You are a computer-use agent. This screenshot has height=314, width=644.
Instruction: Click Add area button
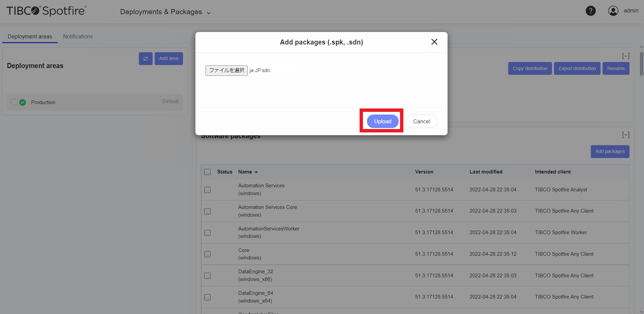[168, 59]
